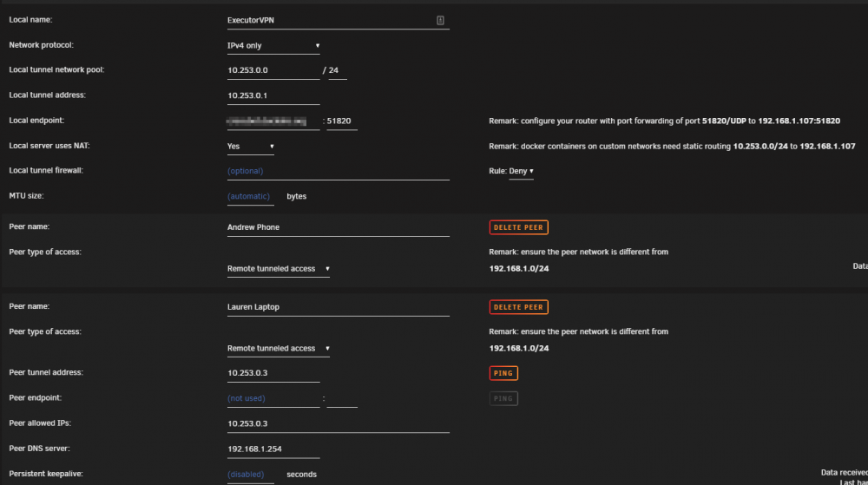Edit the peer name Andrew Phone
Image resolution: width=868 pixels, height=485 pixels.
(x=339, y=227)
